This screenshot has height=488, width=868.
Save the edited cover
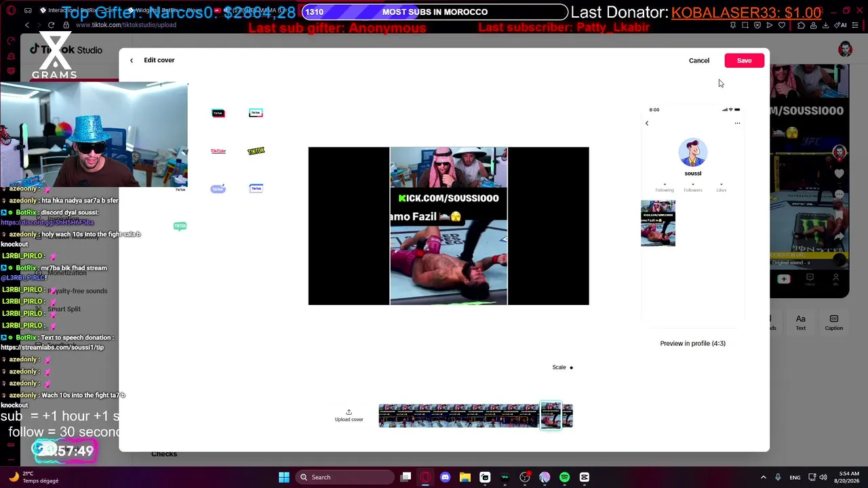click(x=744, y=60)
